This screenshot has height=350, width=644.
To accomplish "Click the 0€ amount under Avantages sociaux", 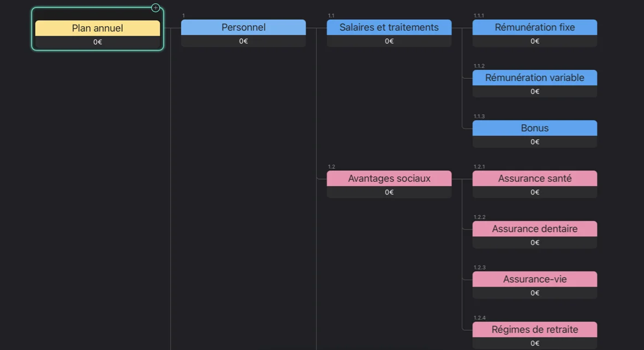I will [389, 192].
